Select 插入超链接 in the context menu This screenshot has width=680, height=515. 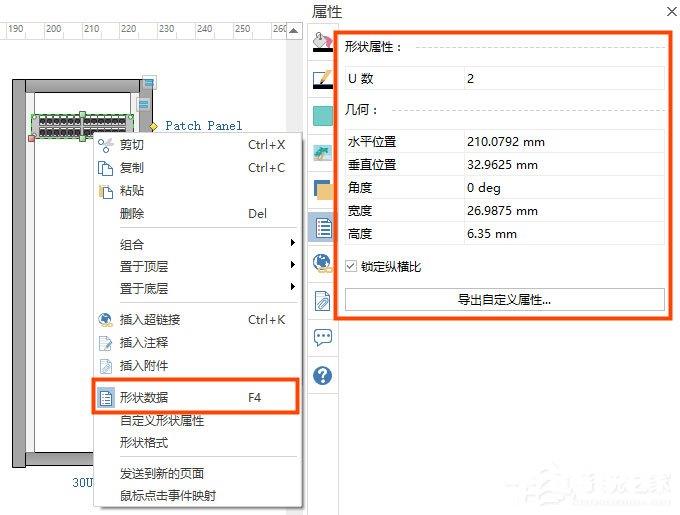[197, 320]
